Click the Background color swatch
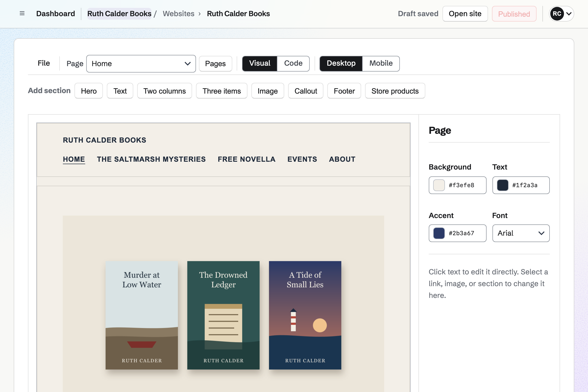The height and width of the screenshot is (392, 588). [439, 185]
